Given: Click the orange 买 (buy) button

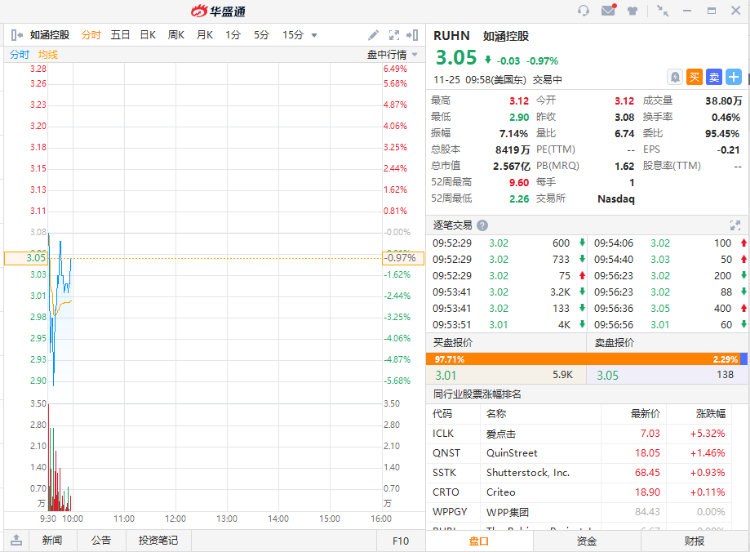Looking at the screenshot, I should click(x=695, y=77).
